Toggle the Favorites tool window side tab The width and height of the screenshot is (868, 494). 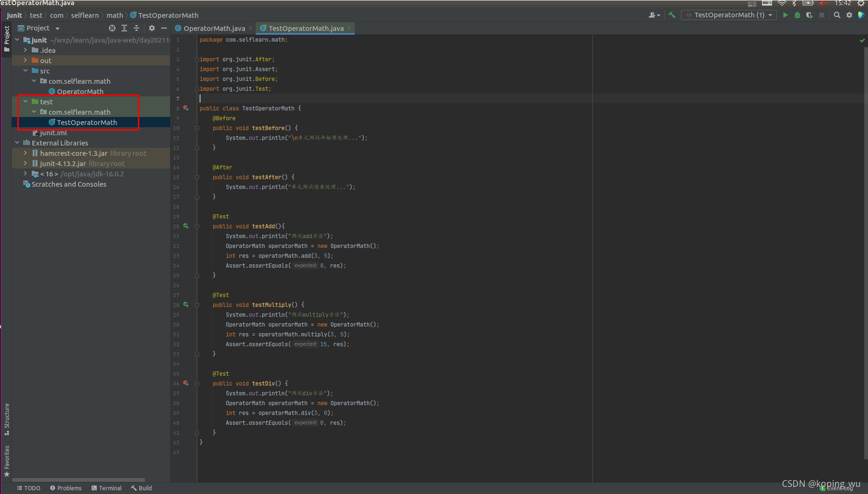tap(7, 461)
